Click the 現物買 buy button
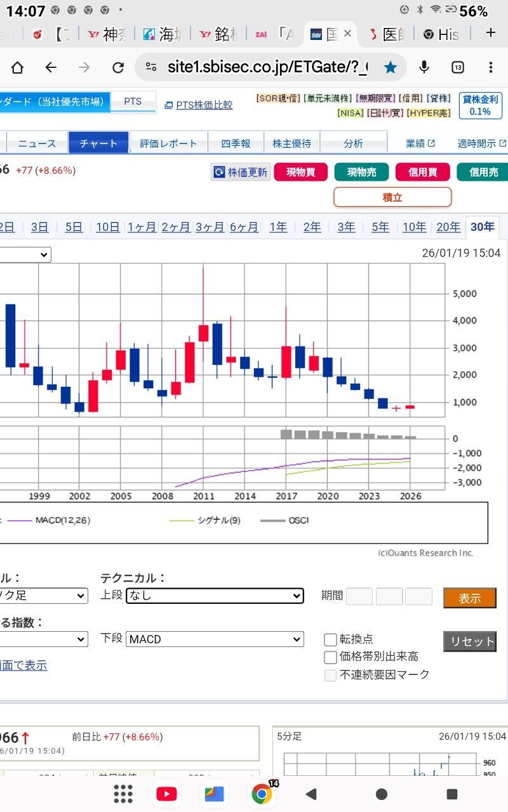The image size is (508, 812). [x=300, y=172]
